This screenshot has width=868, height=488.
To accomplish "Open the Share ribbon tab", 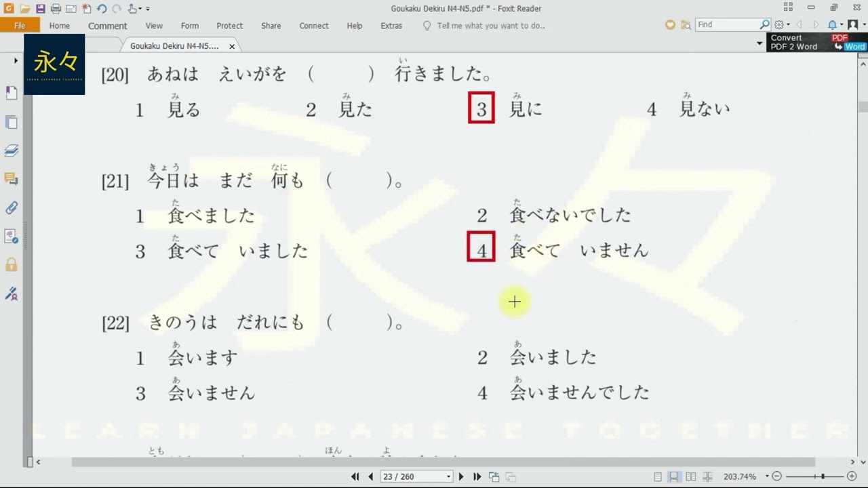I will [x=271, y=26].
